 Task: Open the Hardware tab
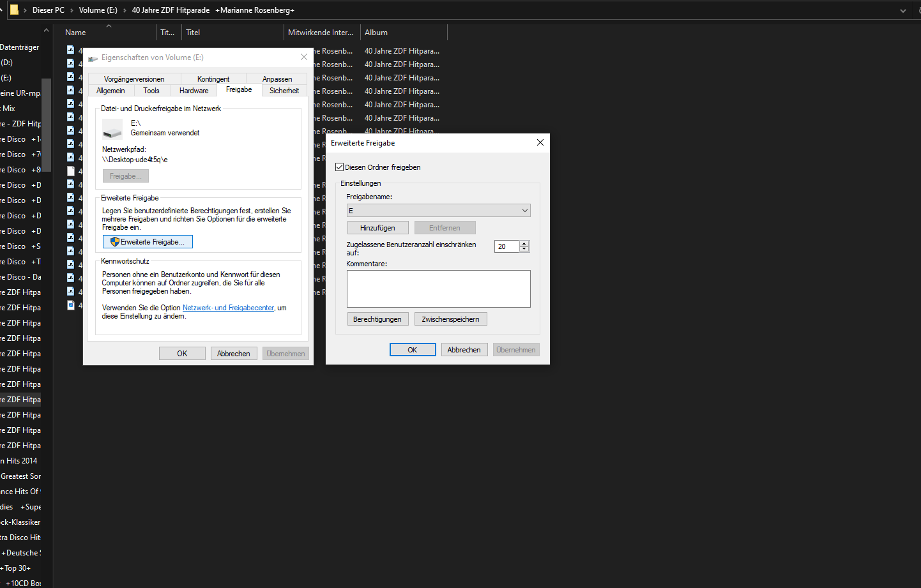point(194,91)
